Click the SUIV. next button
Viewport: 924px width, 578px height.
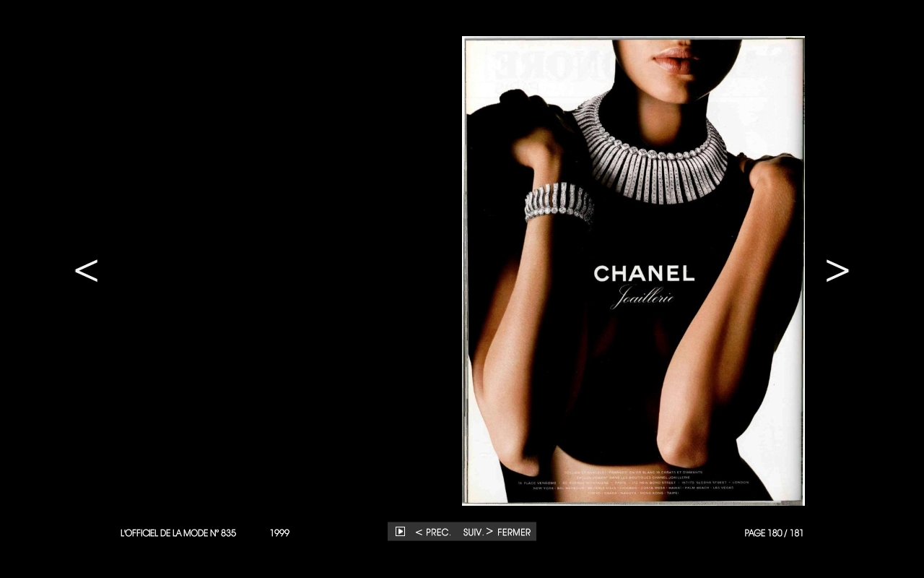coord(473,532)
